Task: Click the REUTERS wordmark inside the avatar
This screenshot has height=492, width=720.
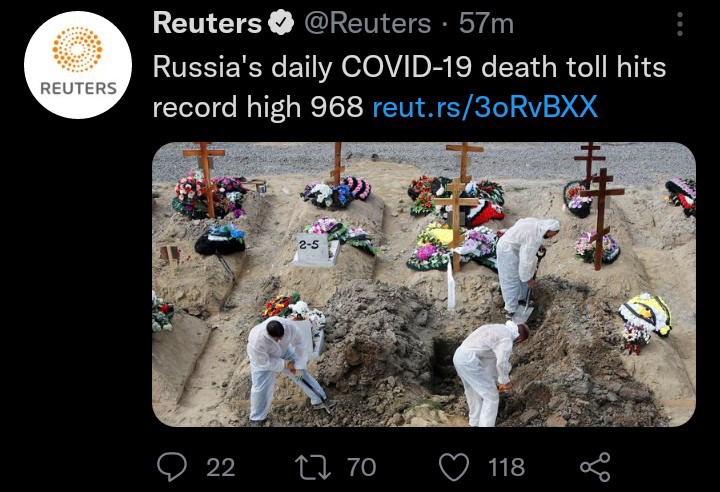Action: [79, 88]
